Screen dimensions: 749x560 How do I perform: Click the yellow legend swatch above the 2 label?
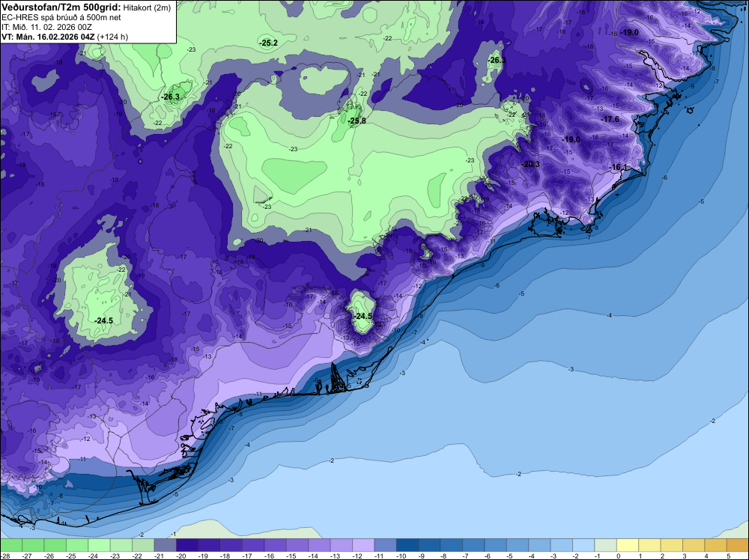click(x=672, y=545)
